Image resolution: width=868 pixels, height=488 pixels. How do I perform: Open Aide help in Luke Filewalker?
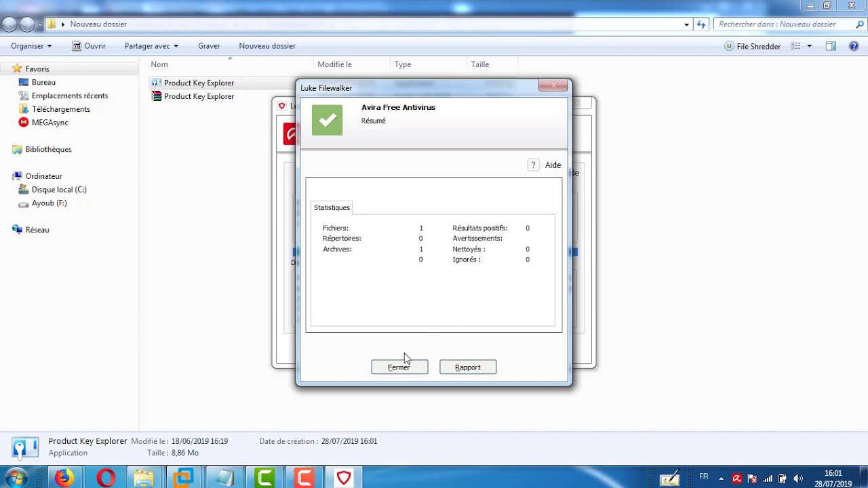coord(553,165)
